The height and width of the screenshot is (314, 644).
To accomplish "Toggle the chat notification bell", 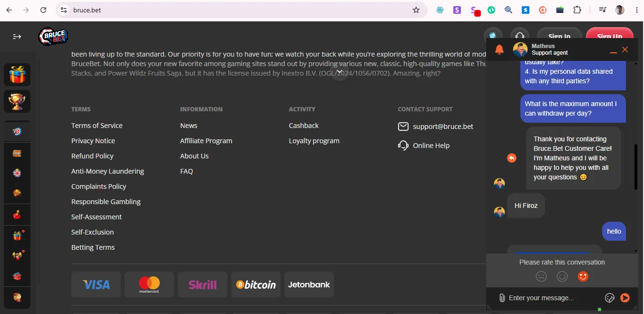I will (x=499, y=49).
